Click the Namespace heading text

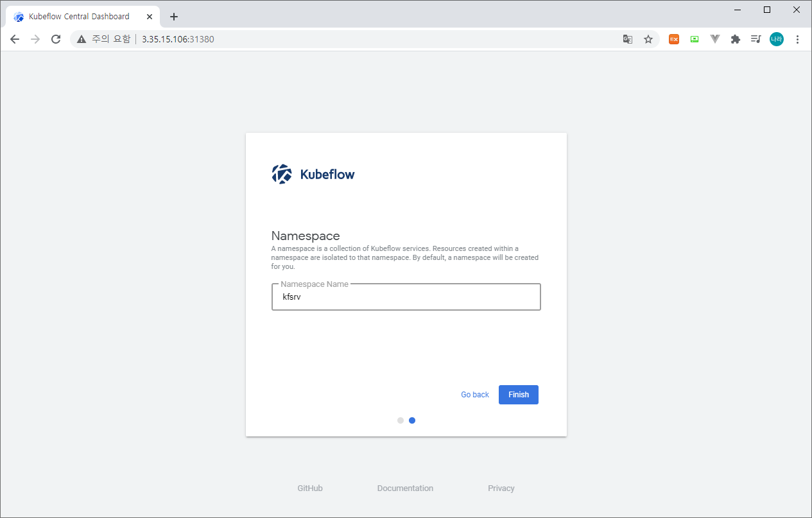coord(306,236)
